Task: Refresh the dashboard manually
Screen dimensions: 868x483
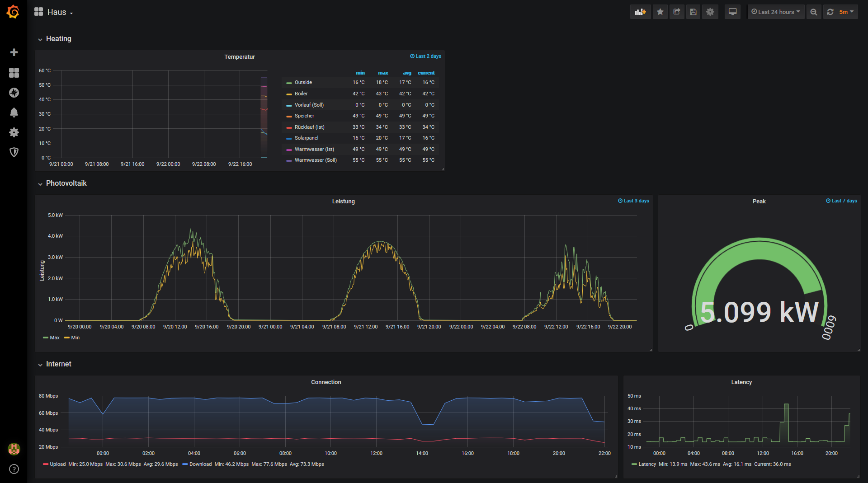Action: [830, 12]
